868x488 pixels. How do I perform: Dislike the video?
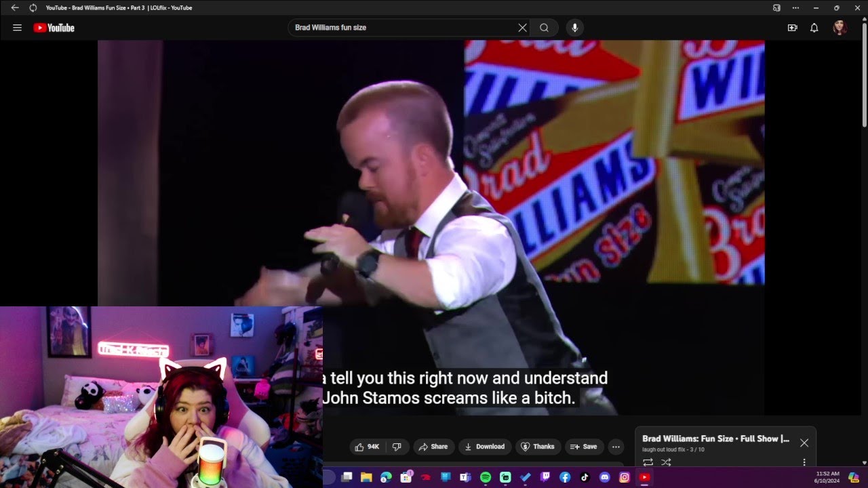[397, 447]
